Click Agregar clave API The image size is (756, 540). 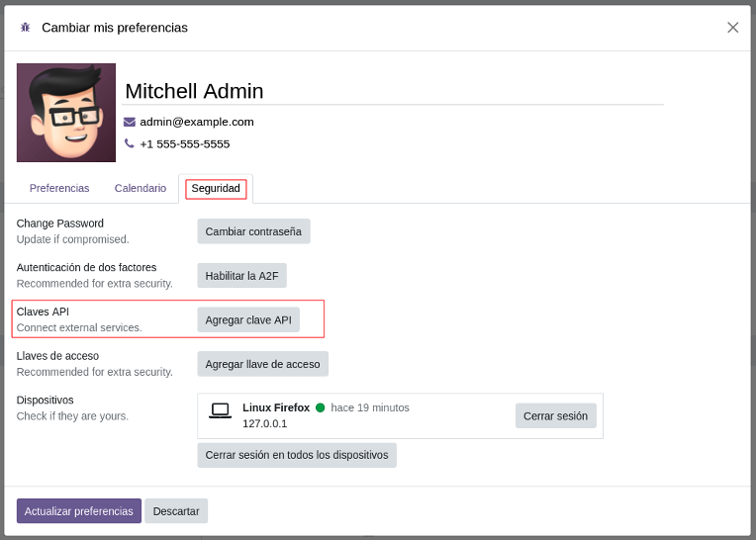click(x=248, y=320)
